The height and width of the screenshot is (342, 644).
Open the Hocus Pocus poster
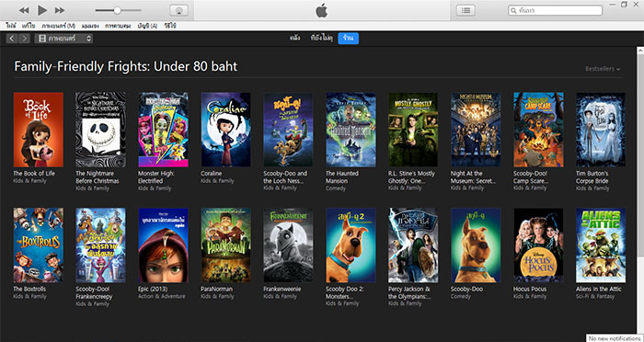coord(538,245)
